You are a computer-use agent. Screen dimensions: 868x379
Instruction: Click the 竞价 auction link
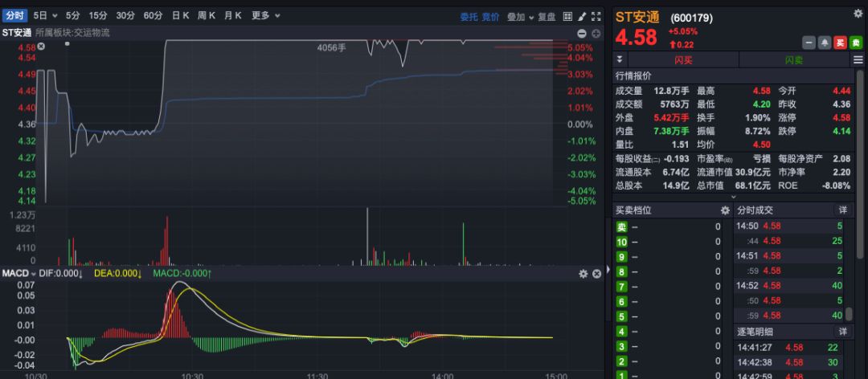490,17
